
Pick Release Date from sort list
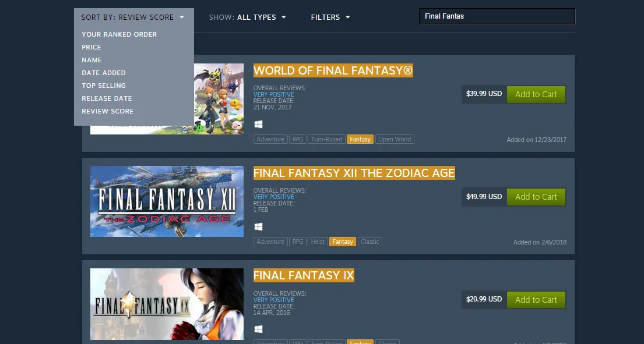coord(107,98)
